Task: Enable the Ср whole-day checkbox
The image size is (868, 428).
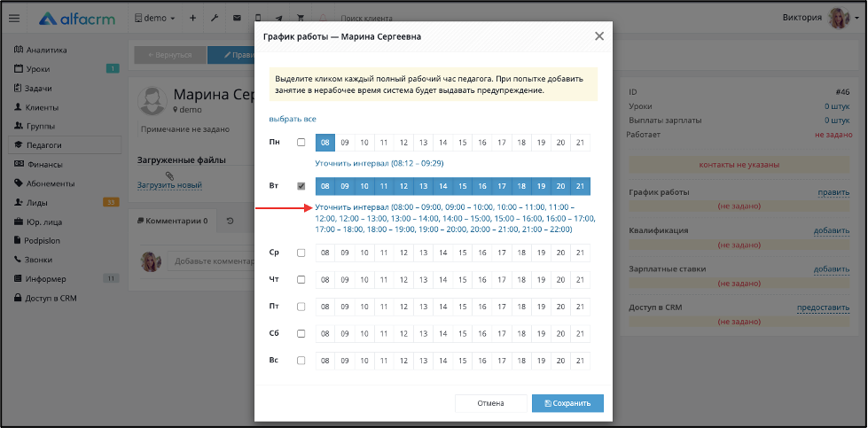Action: (301, 253)
